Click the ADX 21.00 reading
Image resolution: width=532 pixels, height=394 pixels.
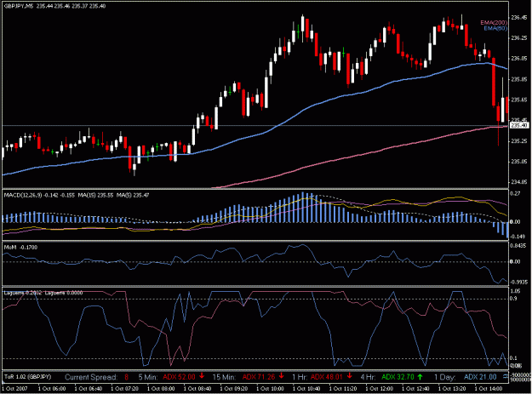(480, 377)
